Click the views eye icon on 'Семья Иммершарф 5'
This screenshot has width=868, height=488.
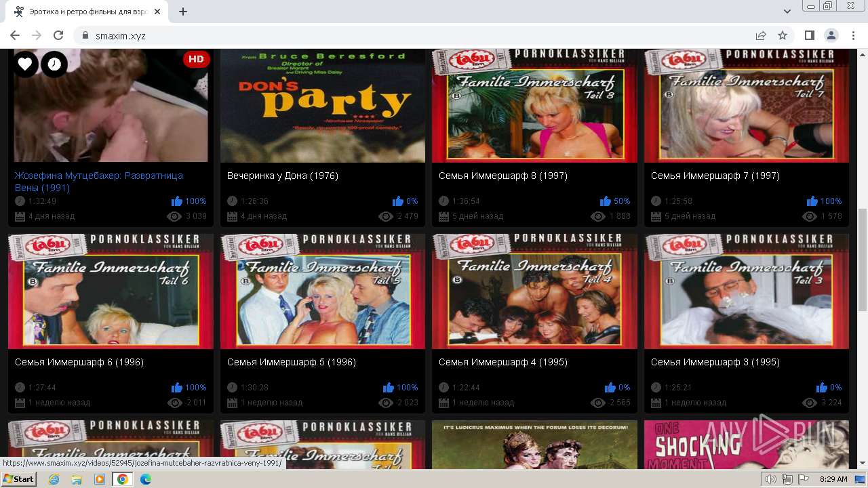click(387, 403)
